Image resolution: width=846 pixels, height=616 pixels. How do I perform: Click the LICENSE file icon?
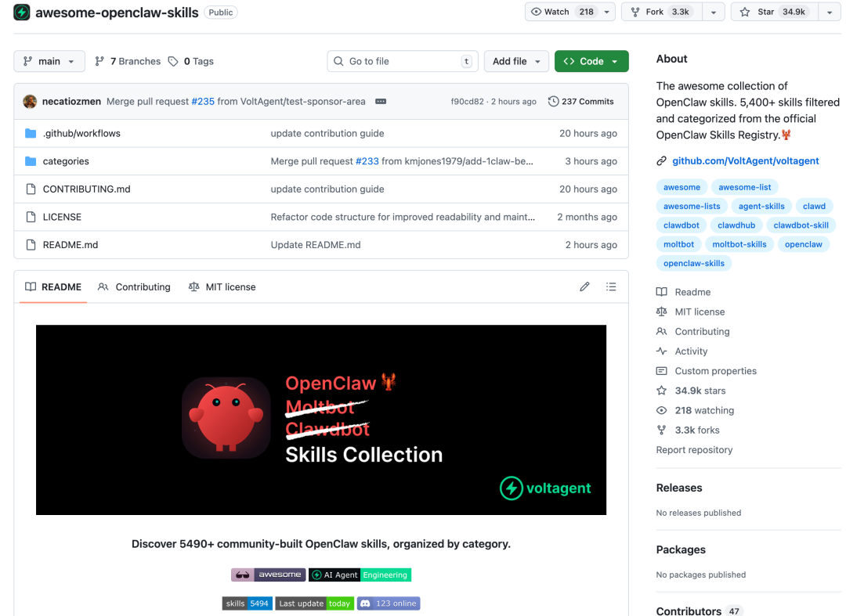coord(31,217)
